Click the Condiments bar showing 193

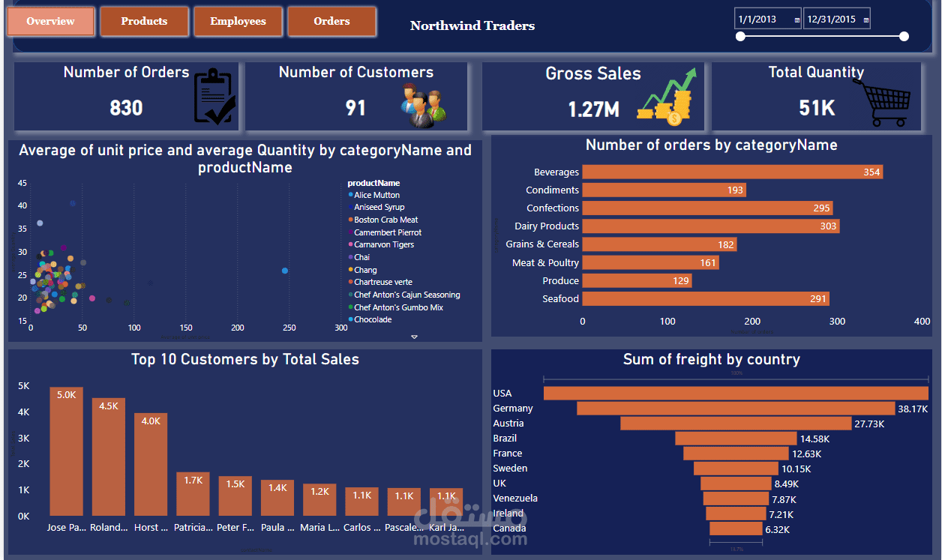point(664,190)
